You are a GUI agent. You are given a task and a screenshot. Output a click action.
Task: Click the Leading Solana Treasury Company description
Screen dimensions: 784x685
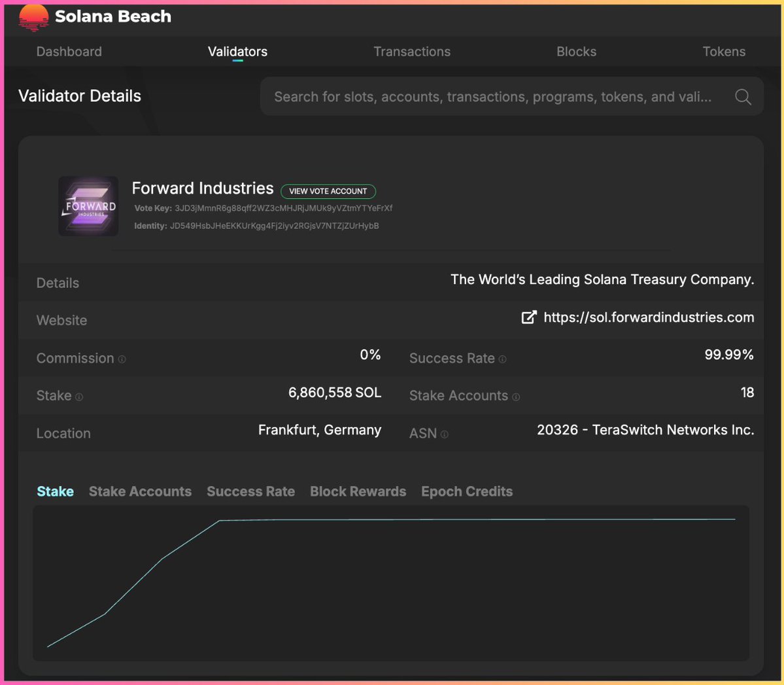(x=602, y=279)
